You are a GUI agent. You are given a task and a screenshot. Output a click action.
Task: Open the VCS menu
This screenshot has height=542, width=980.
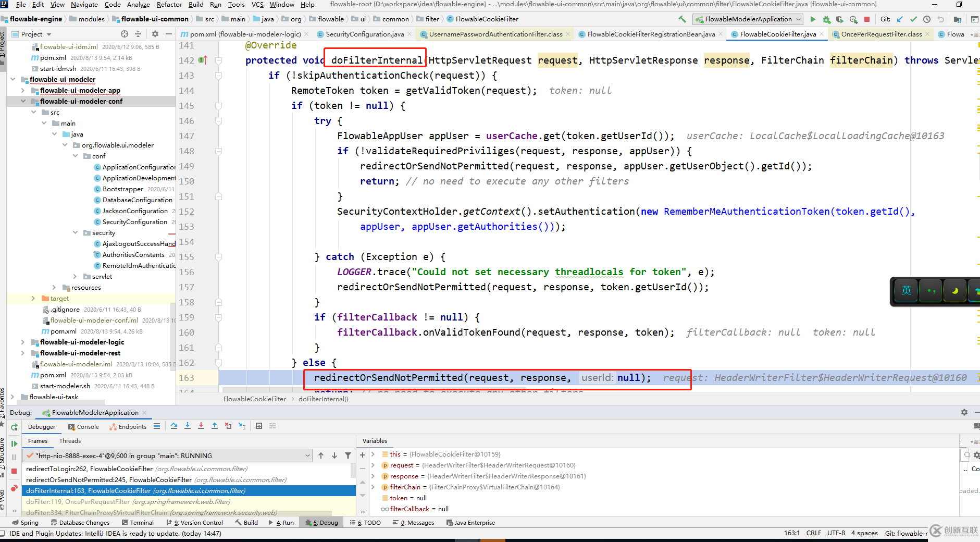pos(257,5)
